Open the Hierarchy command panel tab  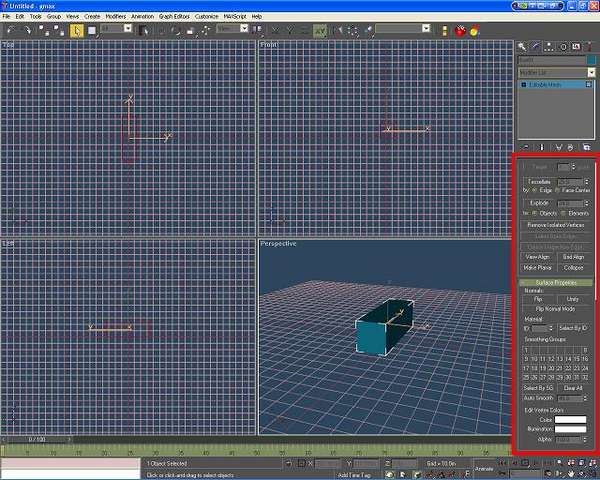(x=549, y=47)
